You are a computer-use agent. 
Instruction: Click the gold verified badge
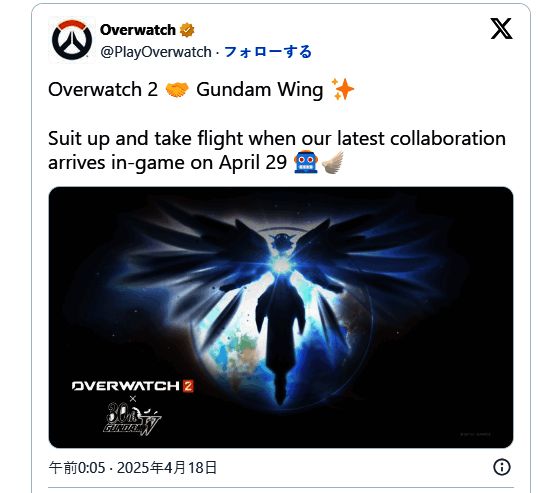(187, 30)
